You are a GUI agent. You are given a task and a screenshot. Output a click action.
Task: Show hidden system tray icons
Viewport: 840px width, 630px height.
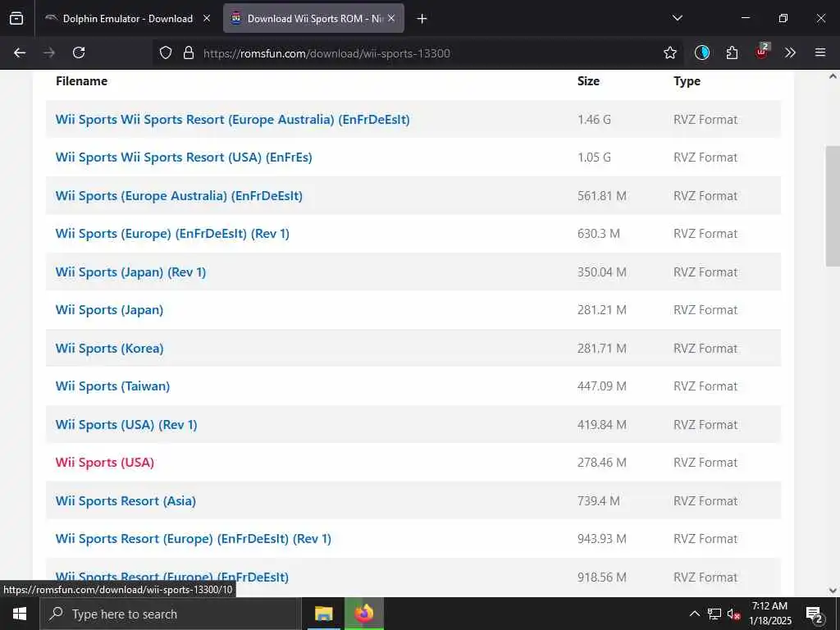[694, 614]
